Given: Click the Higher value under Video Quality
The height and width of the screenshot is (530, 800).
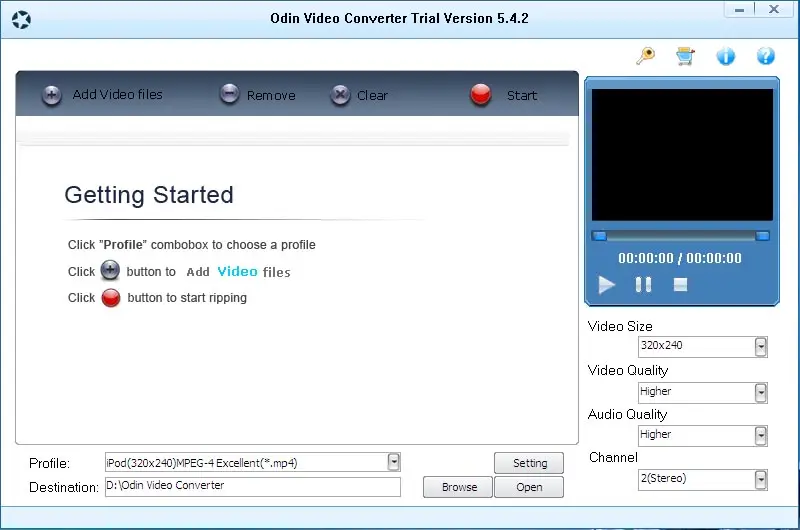Looking at the screenshot, I should pyautogui.click(x=656, y=391).
